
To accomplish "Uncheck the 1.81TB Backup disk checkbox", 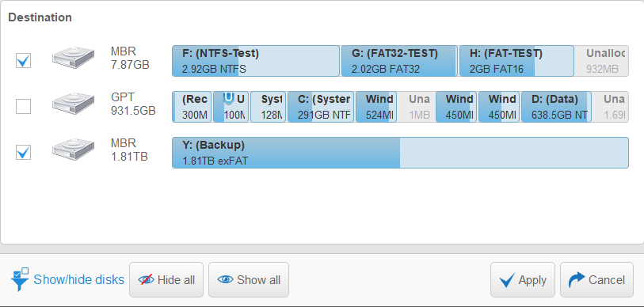I will point(23,153).
